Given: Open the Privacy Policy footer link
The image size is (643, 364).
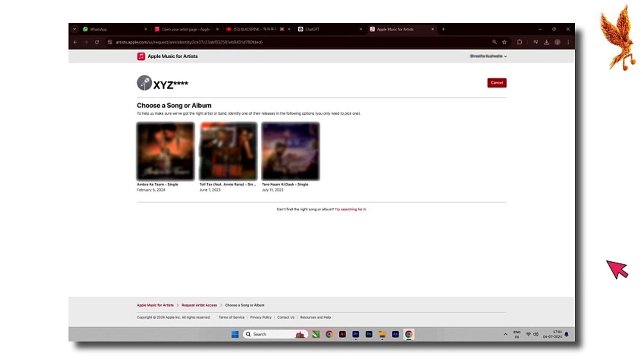Looking at the screenshot, I should pyautogui.click(x=261, y=317).
